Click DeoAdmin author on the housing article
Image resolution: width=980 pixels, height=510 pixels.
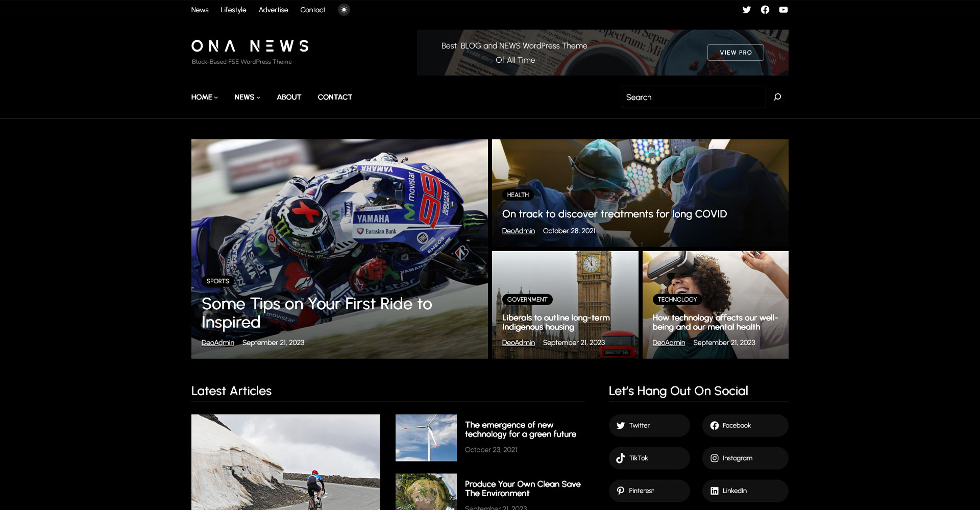519,343
